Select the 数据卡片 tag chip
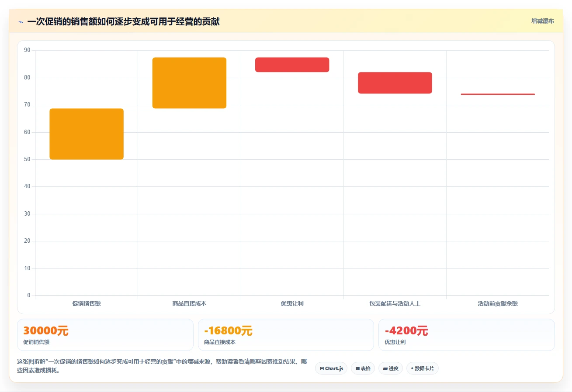The image size is (572, 392). point(423,368)
